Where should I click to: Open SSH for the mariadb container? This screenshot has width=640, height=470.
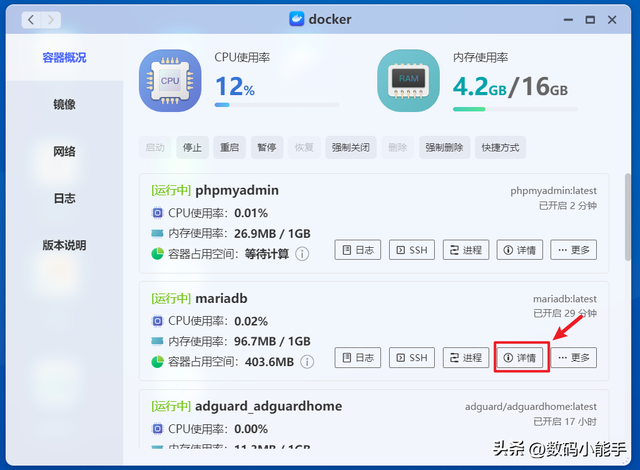(x=412, y=358)
